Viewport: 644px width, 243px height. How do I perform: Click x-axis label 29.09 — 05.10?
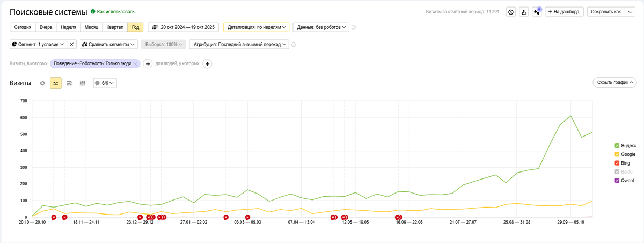pyautogui.click(x=570, y=222)
